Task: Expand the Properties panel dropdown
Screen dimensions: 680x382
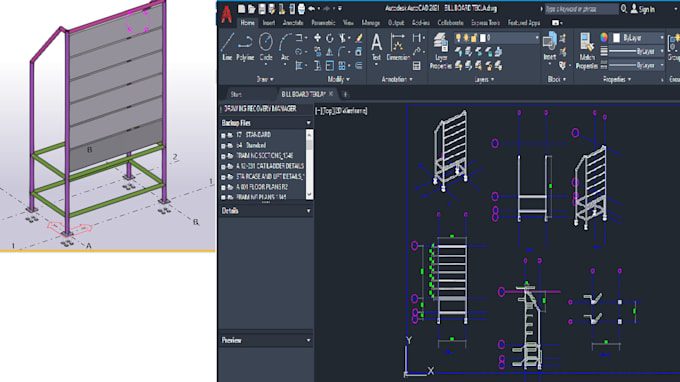Action: pyautogui.click(x=617, y=79)
